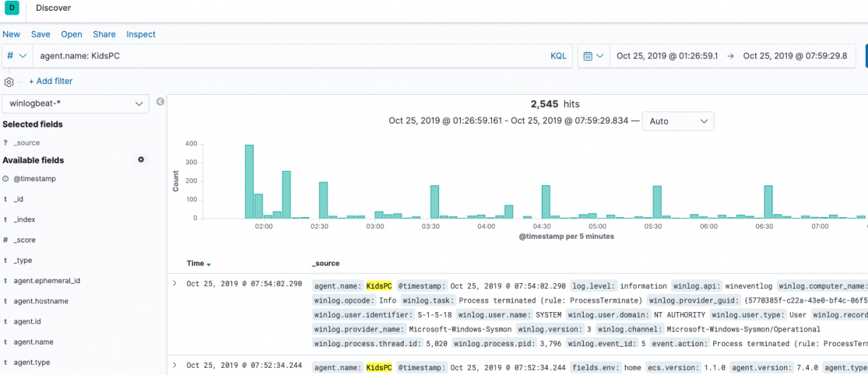
Task: Expand the 07:54:02.290 log row
Action: 174,284
